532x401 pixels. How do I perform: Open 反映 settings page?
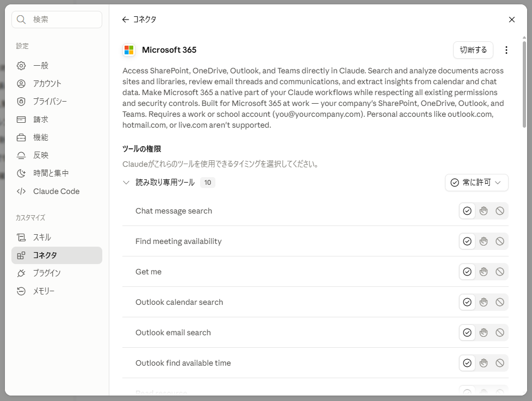tap(57, 155)
